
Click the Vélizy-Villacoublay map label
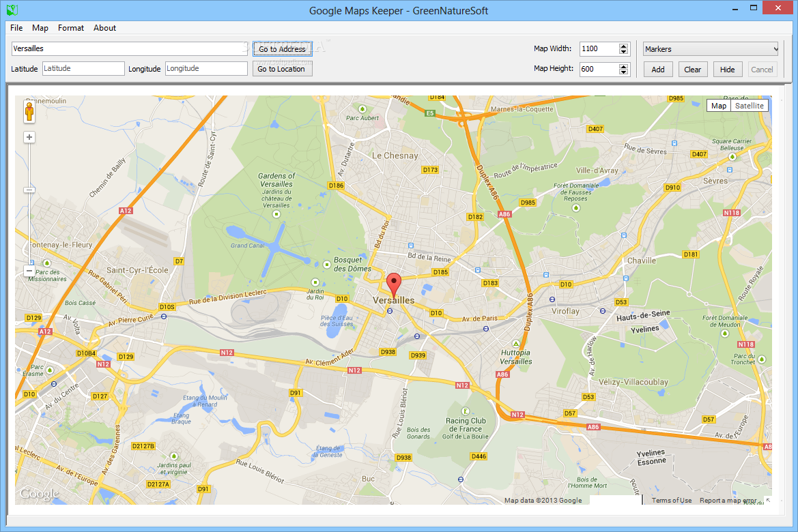(x=633, y=382)
